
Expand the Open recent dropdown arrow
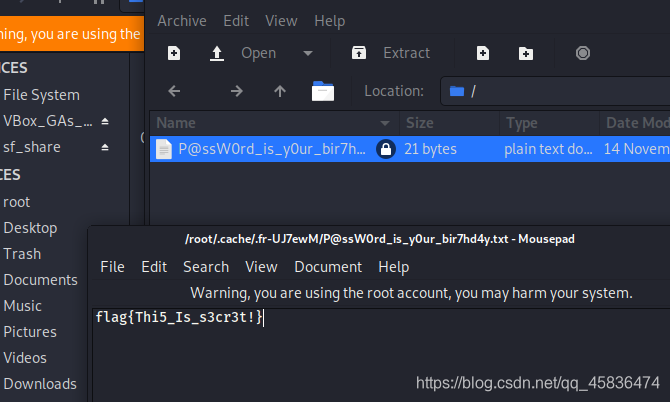308,53
